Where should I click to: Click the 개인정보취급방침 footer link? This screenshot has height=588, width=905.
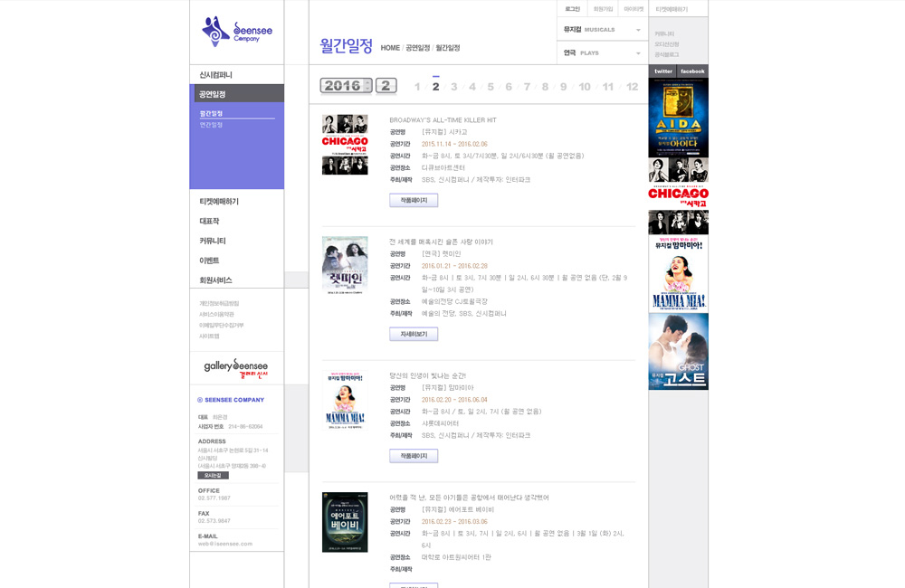219,304
